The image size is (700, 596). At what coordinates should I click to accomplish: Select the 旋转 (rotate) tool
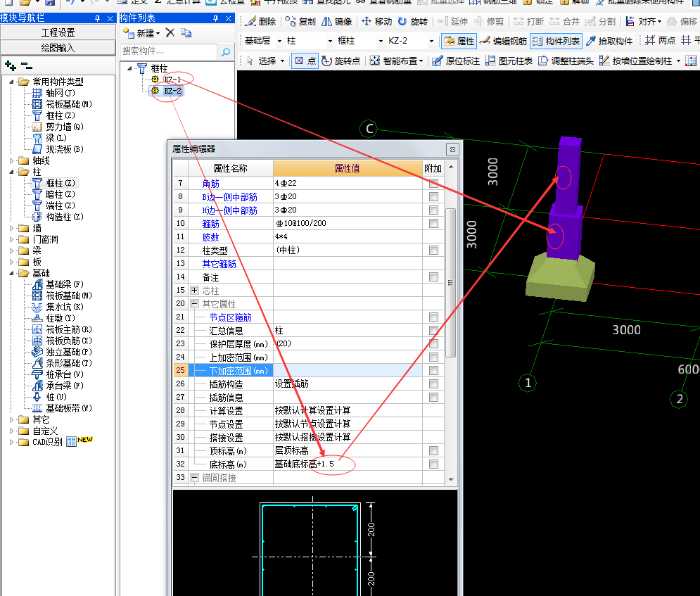[x=412, y=21]
